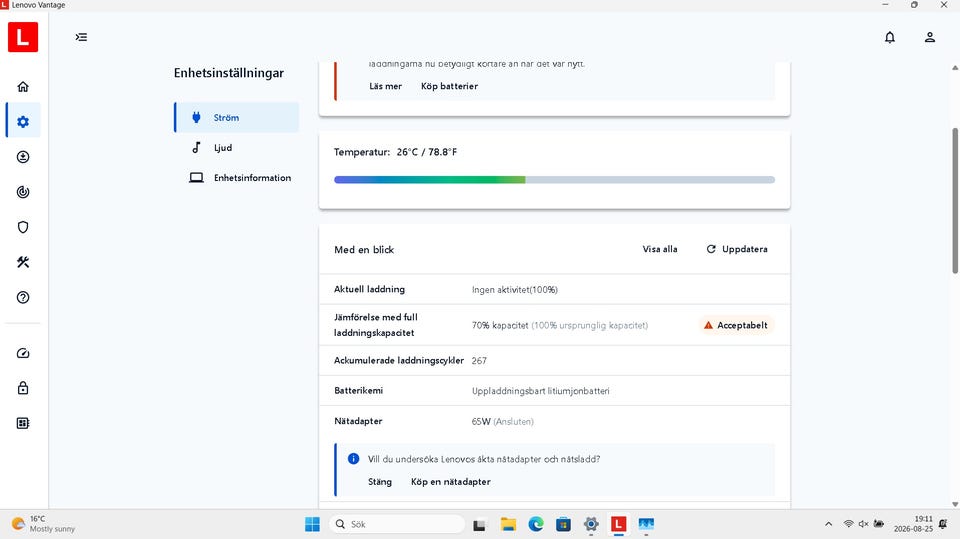The image size is (960, 539).
Task: Open the dashboard panel icon at sidebar bottom
Action: [23, 423]
